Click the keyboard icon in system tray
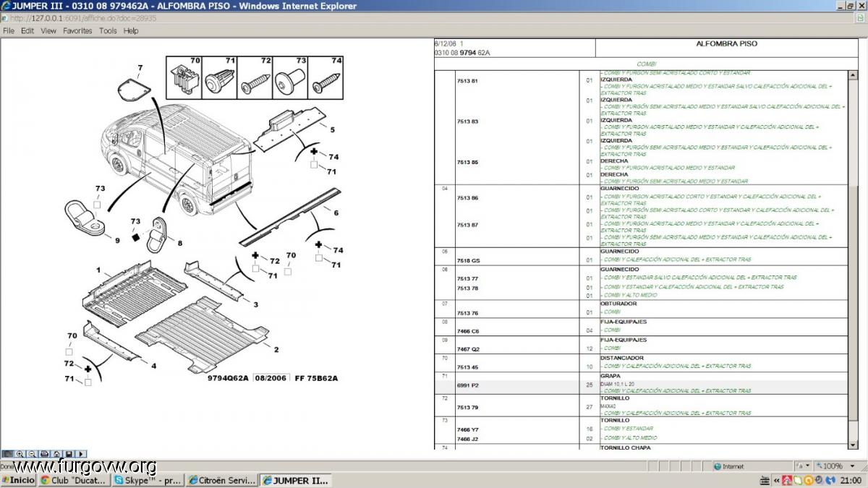Image resolution: width=868 pixels, height=488 pixels. 765,480
